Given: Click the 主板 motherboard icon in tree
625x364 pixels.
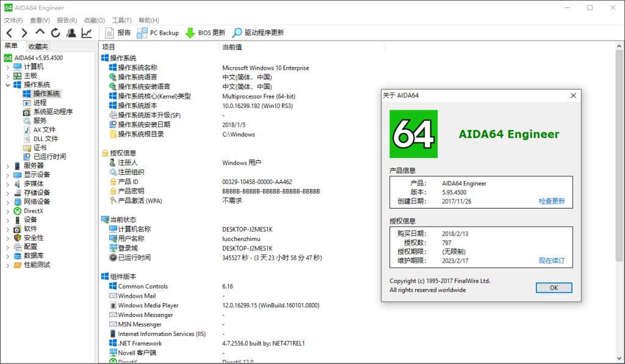Looking at the screenshot, I should click(x=18, y=76).
